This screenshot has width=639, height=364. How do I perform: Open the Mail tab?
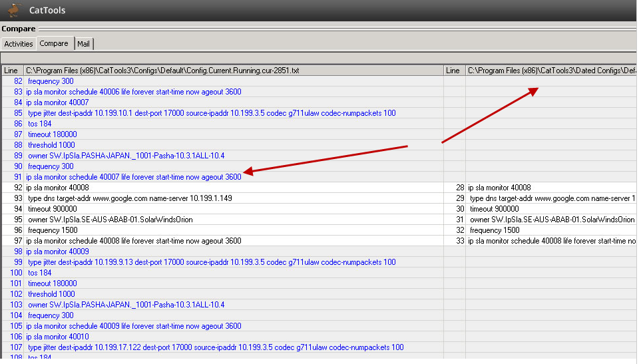(x=84, y=44)
